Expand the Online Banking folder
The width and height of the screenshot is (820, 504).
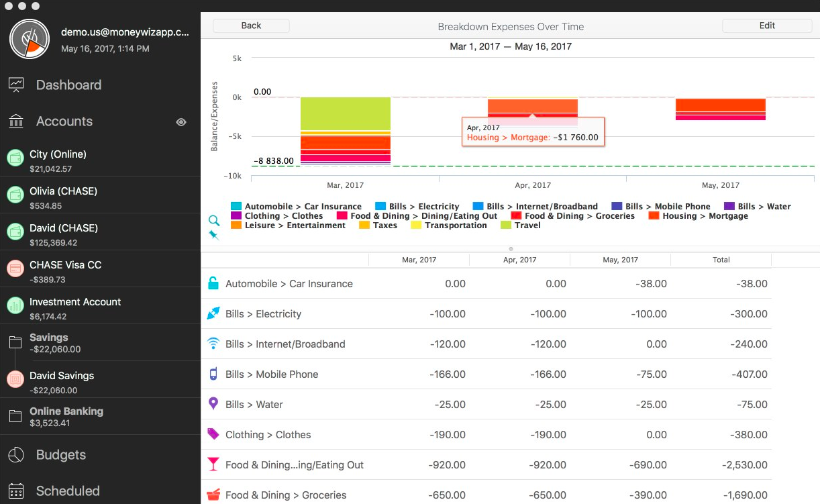coord(15,417)
